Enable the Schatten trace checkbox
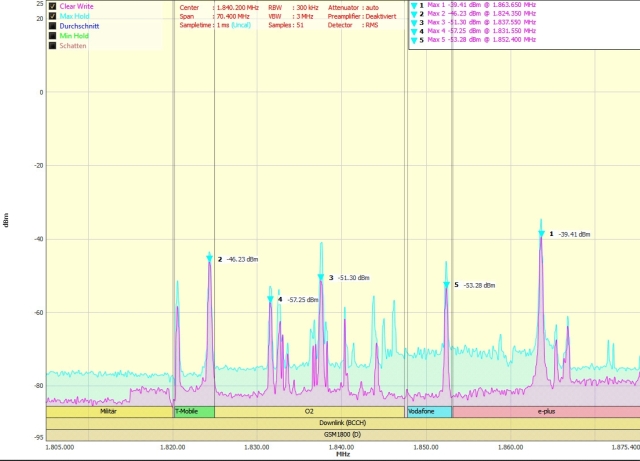640x461 pixels. tap(52, 46)
